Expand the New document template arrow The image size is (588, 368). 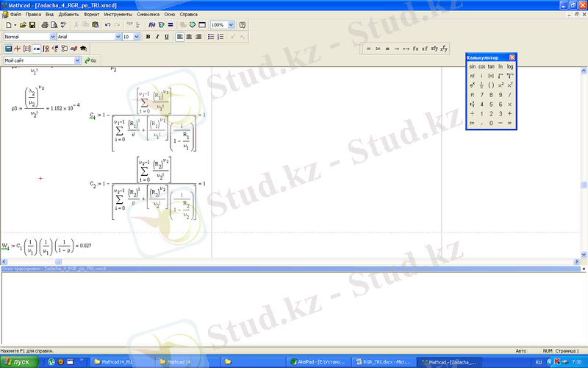pyautogui.click(x=15, y=25)
